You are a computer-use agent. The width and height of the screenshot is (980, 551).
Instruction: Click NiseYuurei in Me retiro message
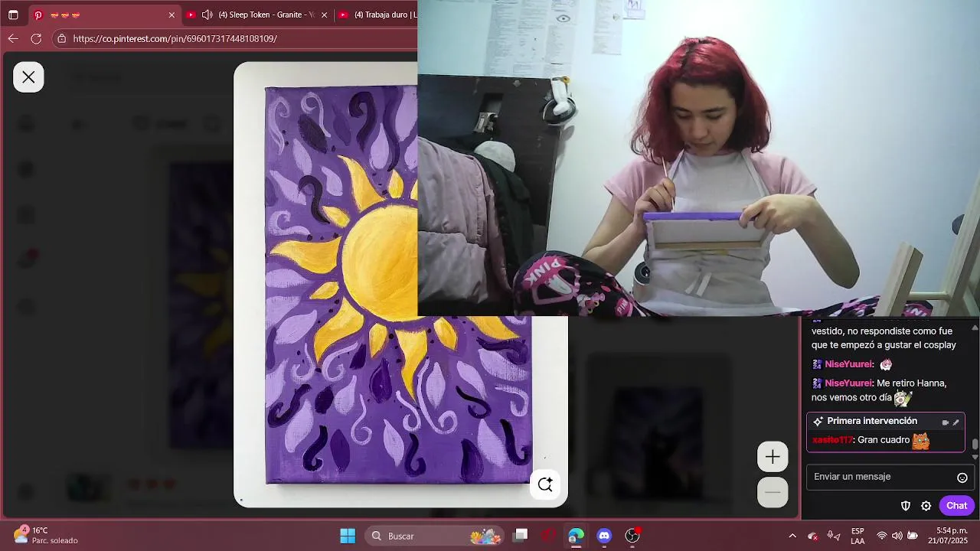(x=848, y=383)
